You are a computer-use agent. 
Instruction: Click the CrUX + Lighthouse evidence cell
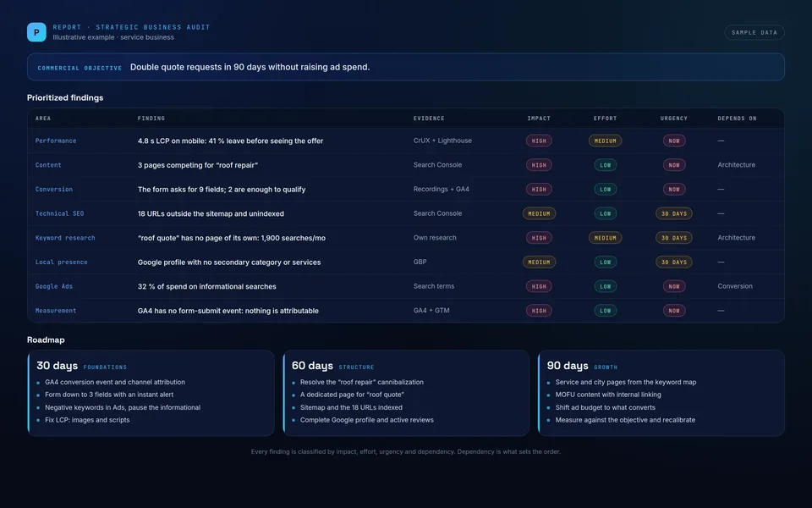[x=442, y=141]
